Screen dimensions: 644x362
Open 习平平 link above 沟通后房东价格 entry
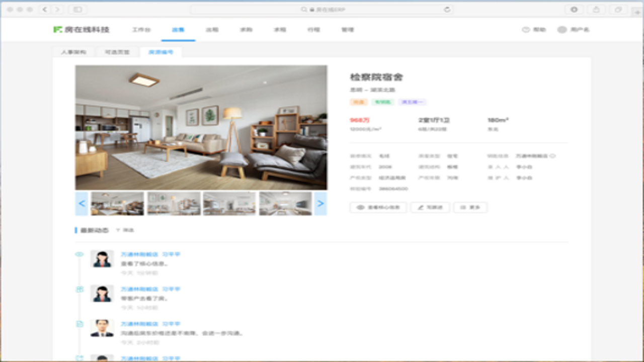[x=171, y=324]
